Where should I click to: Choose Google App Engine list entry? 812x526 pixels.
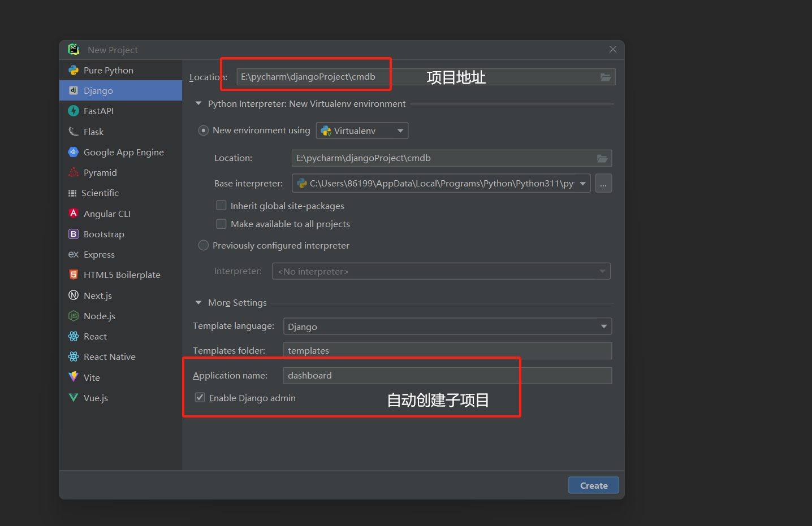(x=120, y=152)
